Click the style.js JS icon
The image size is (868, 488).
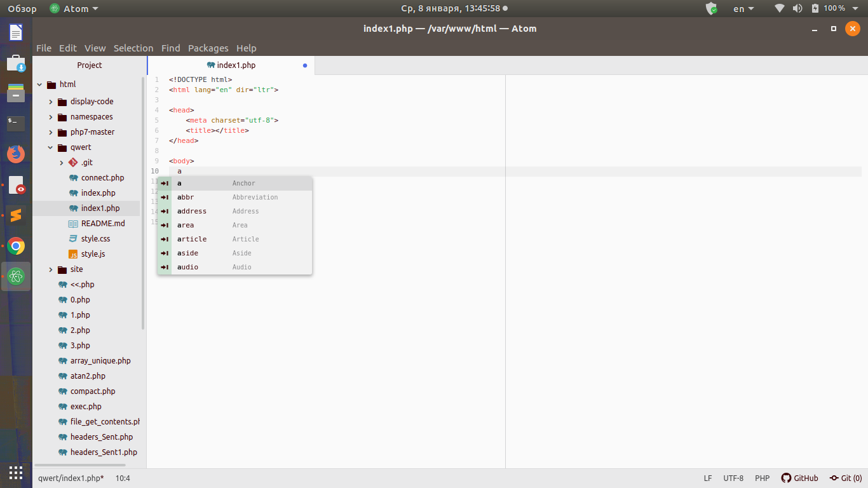click(x=74, y=254)
